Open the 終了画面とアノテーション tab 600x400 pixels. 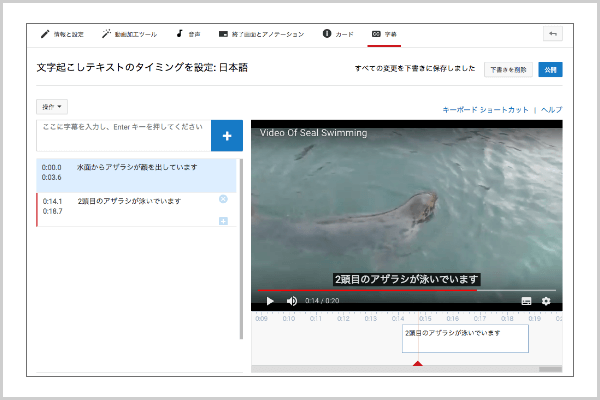pos(261,34)
